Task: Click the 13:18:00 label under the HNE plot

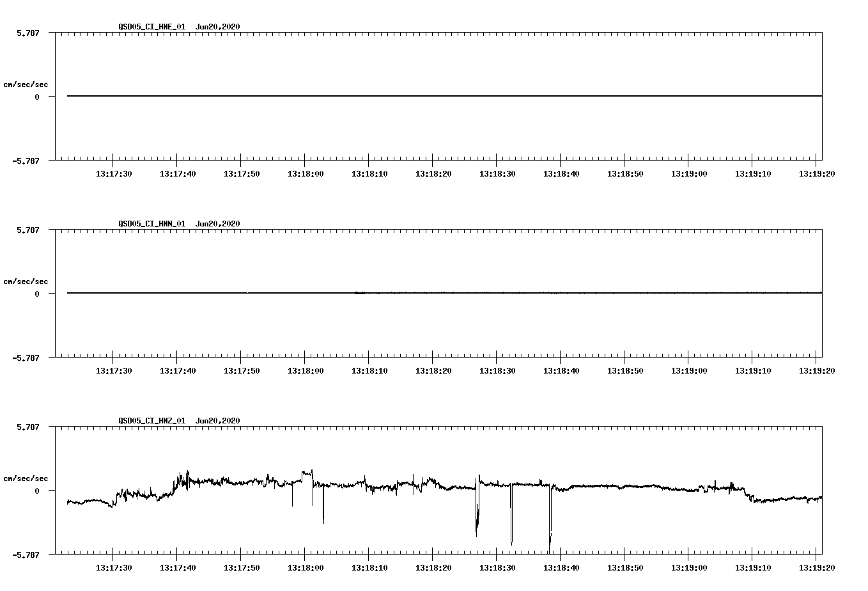Action: tap(306, 174)
